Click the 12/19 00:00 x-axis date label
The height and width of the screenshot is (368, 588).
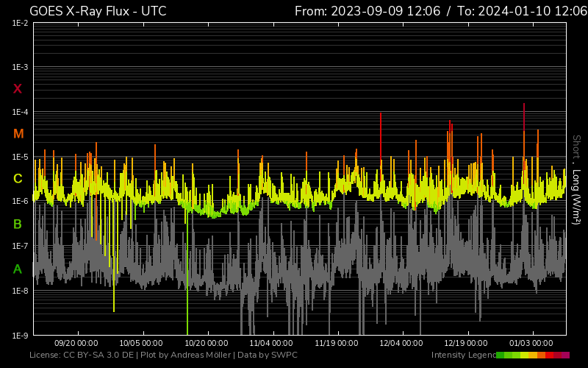point(467,343)
